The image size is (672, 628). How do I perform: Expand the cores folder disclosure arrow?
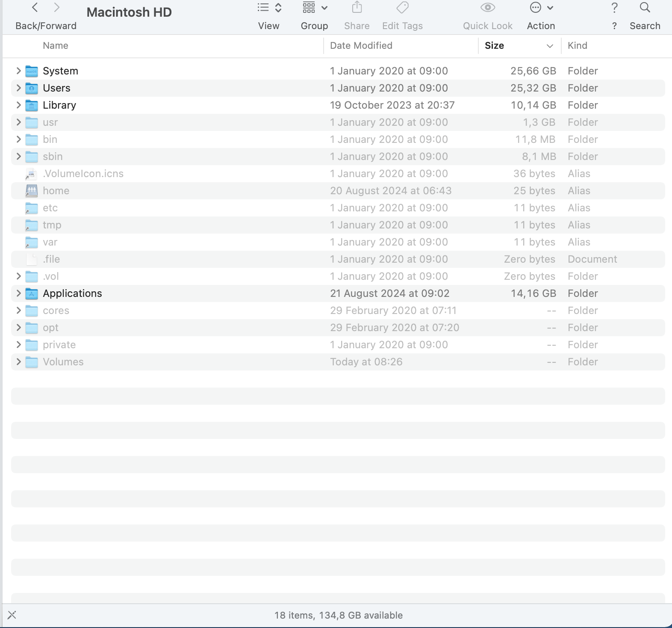point(18,311)
